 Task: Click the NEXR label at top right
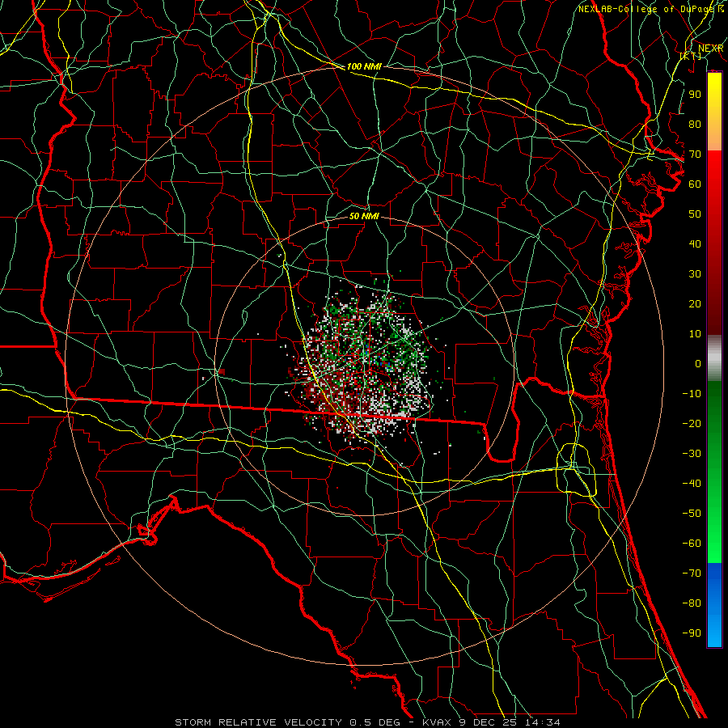point(710,49)
